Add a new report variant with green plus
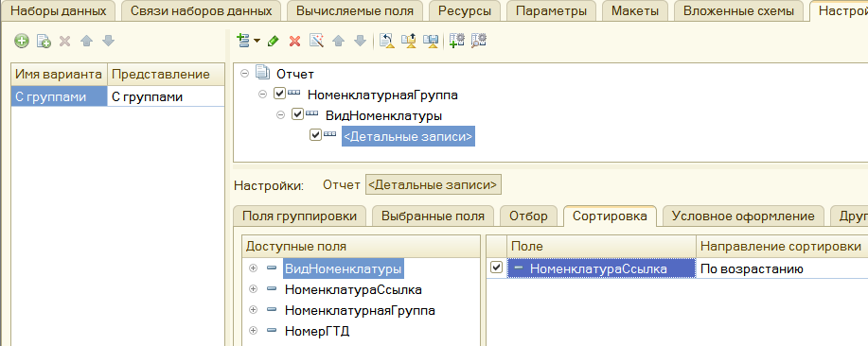 pos(22,41)
